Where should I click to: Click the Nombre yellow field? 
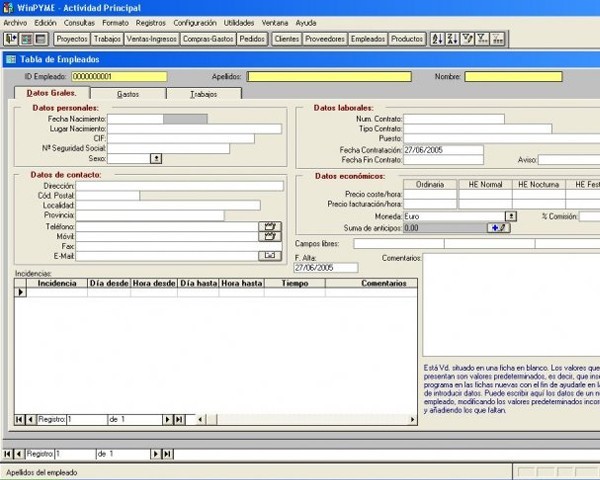coord(513,77)
